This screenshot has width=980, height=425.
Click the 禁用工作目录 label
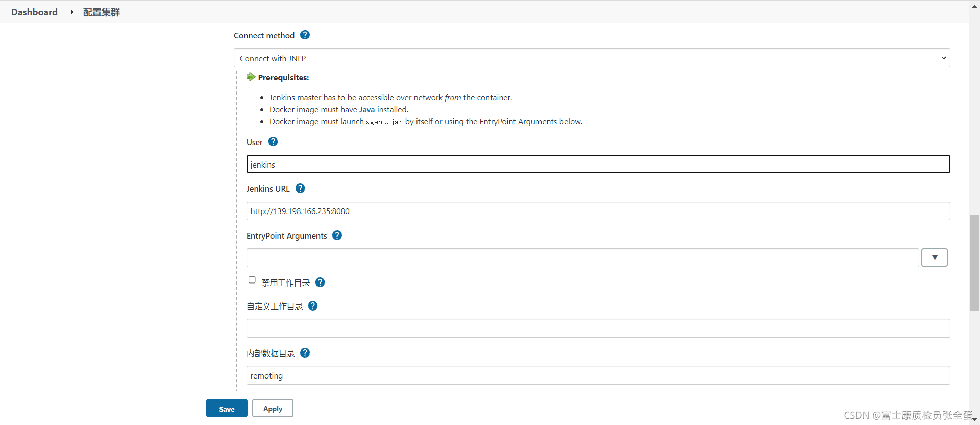(x=285, y=282)
